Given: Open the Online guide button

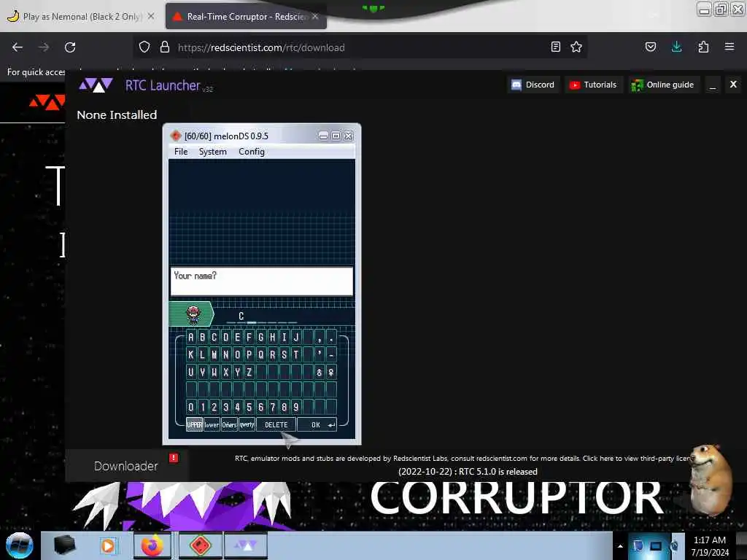Looking at the screenshot, I should coord(663,85).
